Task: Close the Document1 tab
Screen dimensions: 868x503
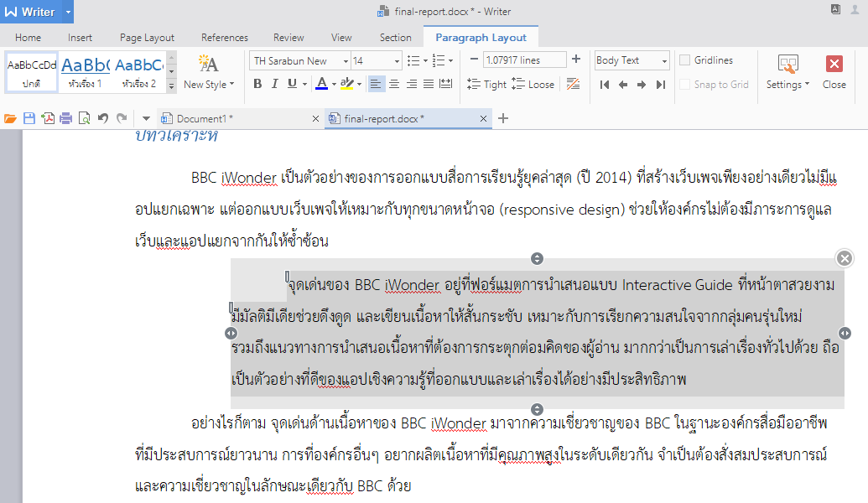Action: coord(315,119)
